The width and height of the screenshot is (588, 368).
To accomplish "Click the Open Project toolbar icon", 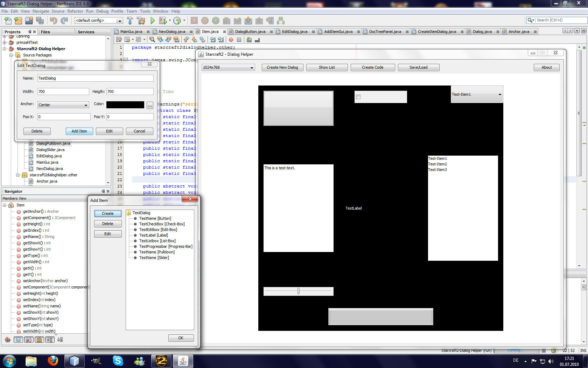I will click(x=29, y=21).
